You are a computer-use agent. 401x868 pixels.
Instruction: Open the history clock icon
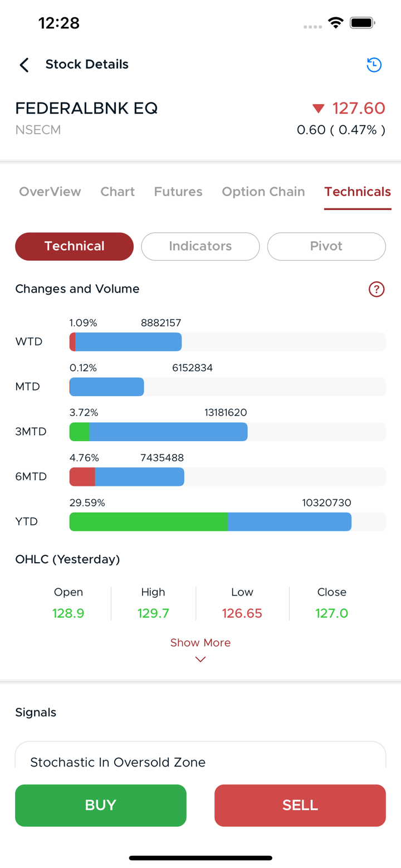pyautogui.click(x=374, y=65)
